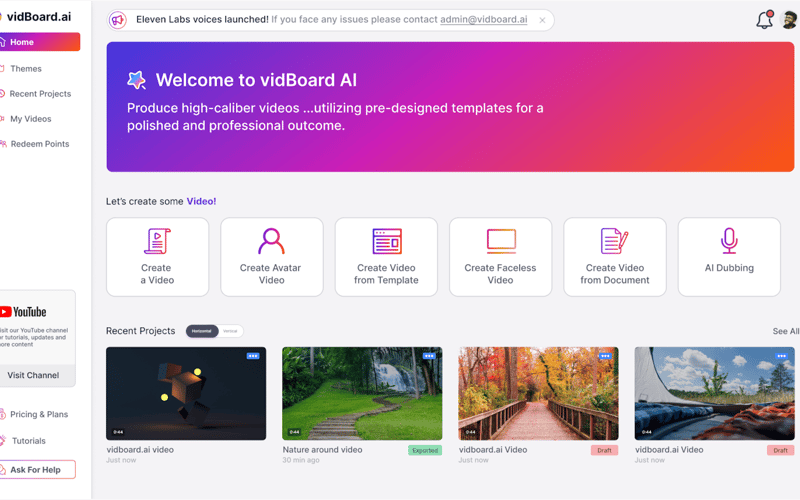Switch recent projects to Horizontal
The width and height of the screenshot is (800, 500).
click(202, 331)
